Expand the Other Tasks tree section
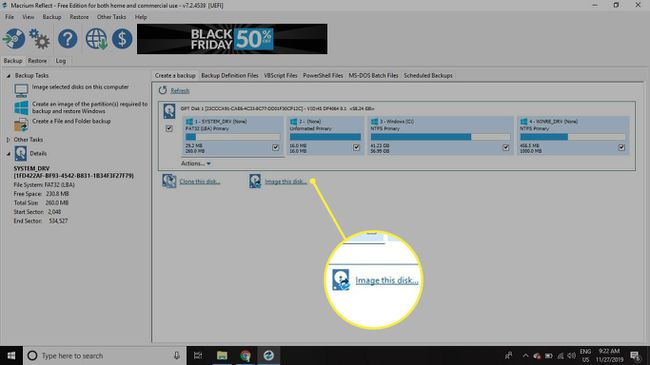Viewport: 650px width, 365px height. tap(8, 140)
